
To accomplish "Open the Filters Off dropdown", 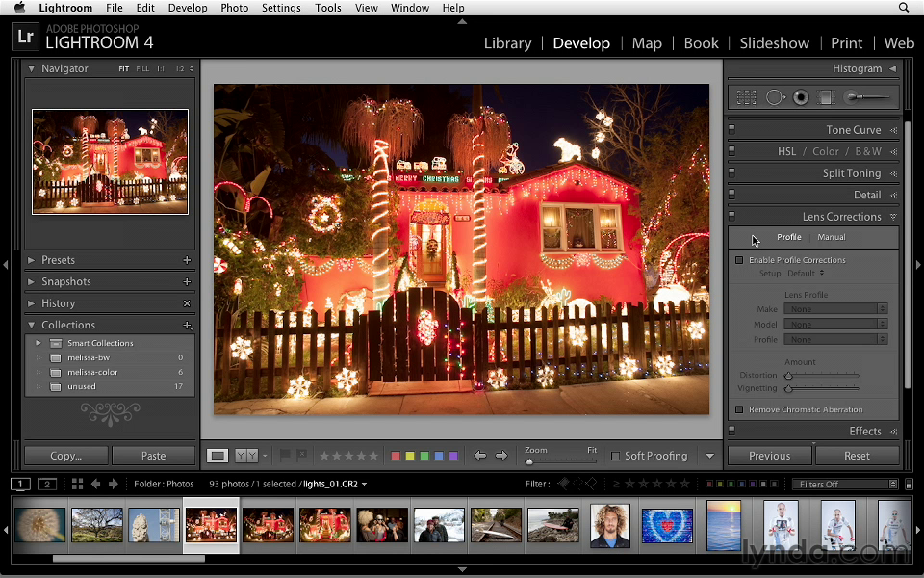I will point(845,485).
